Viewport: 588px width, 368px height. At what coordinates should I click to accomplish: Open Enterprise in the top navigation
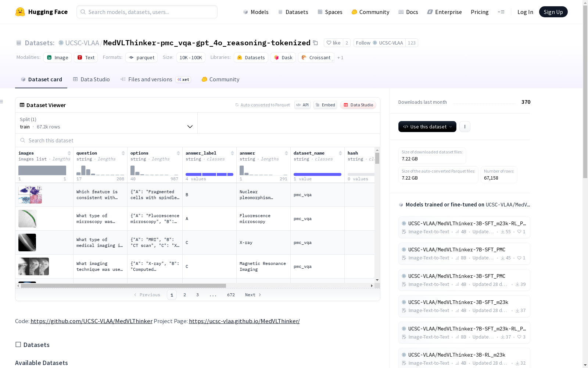click(445, 12)
